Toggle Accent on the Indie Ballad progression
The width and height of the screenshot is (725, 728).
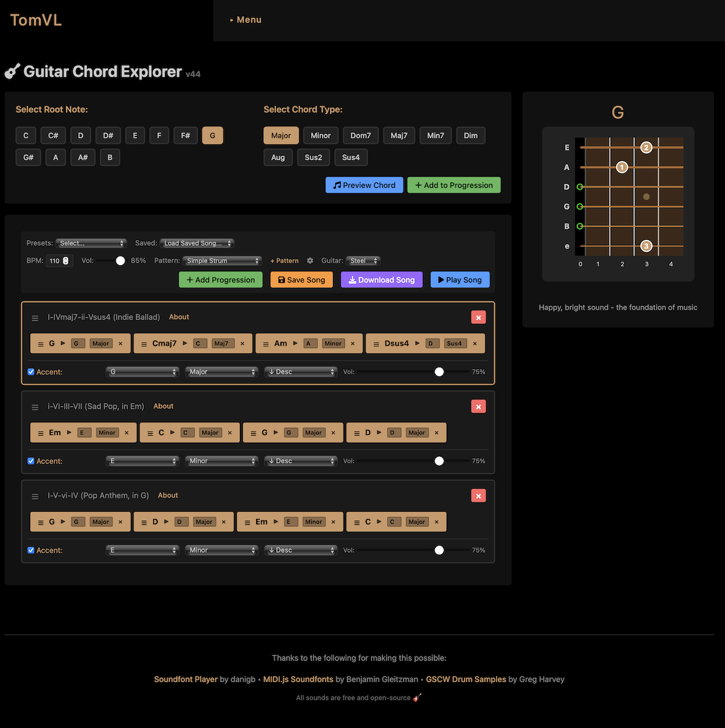(31, 372)
